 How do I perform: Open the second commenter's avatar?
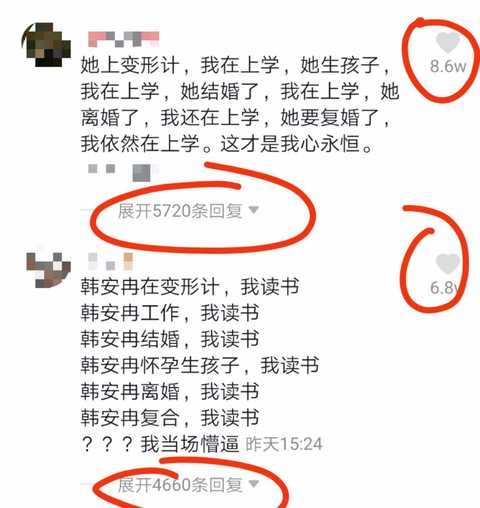coord(48,270)
